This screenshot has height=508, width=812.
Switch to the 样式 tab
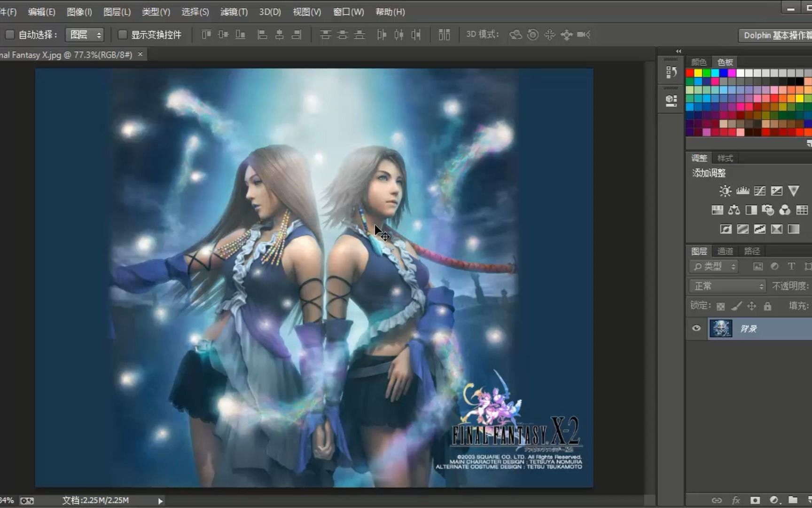tap(725, 158)
